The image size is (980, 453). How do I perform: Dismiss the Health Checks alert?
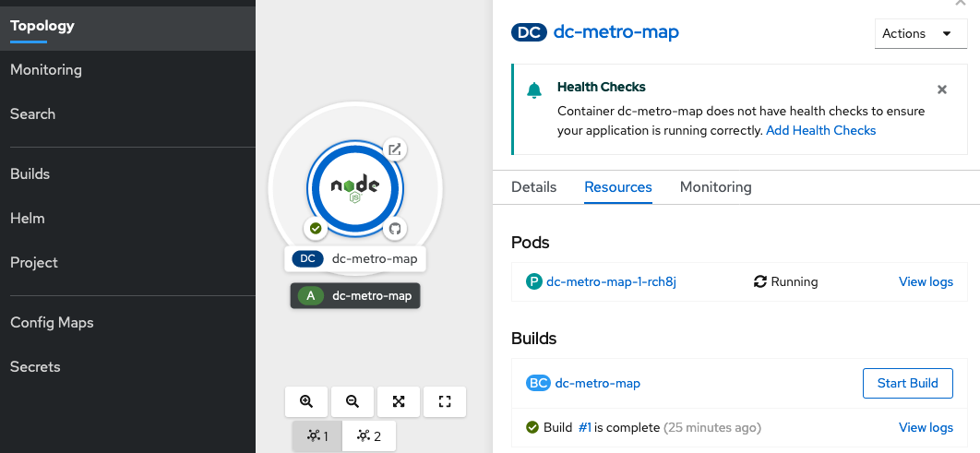[942, 89]
